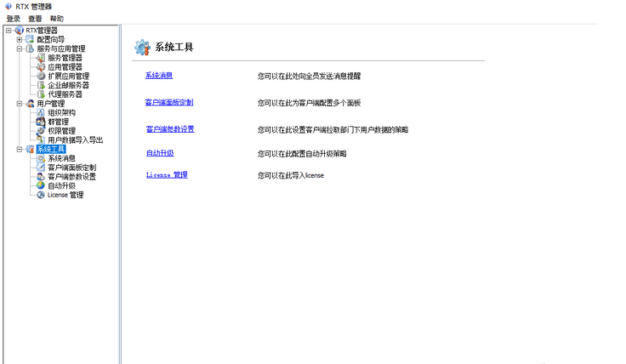
Task: Click the 配置向导 tree icon
Action: point(30,39)
